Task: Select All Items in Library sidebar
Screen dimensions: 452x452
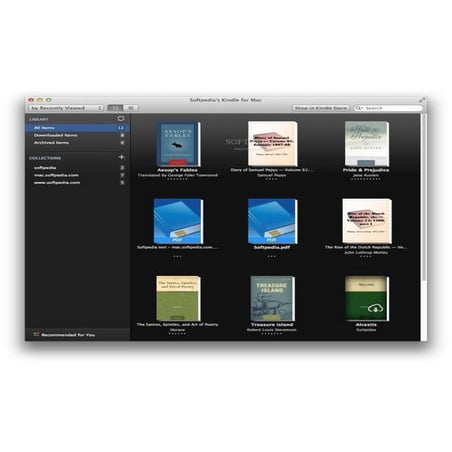Action: pyautogui.click(x=77, y=128)
